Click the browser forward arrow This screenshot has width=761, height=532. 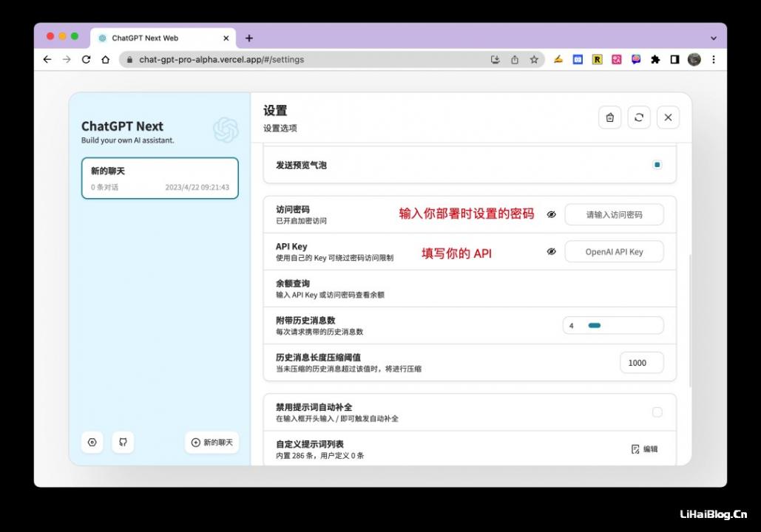(x=67, y=60)
